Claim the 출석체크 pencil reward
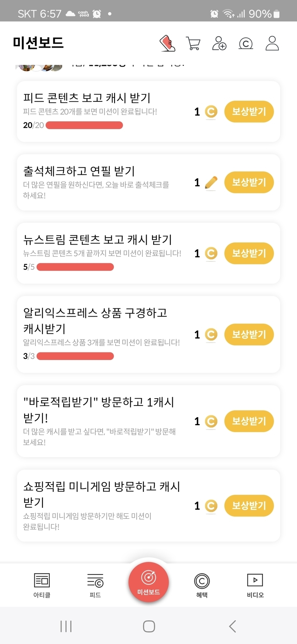Screen dimensions: 297x644 tap(249, 182)
